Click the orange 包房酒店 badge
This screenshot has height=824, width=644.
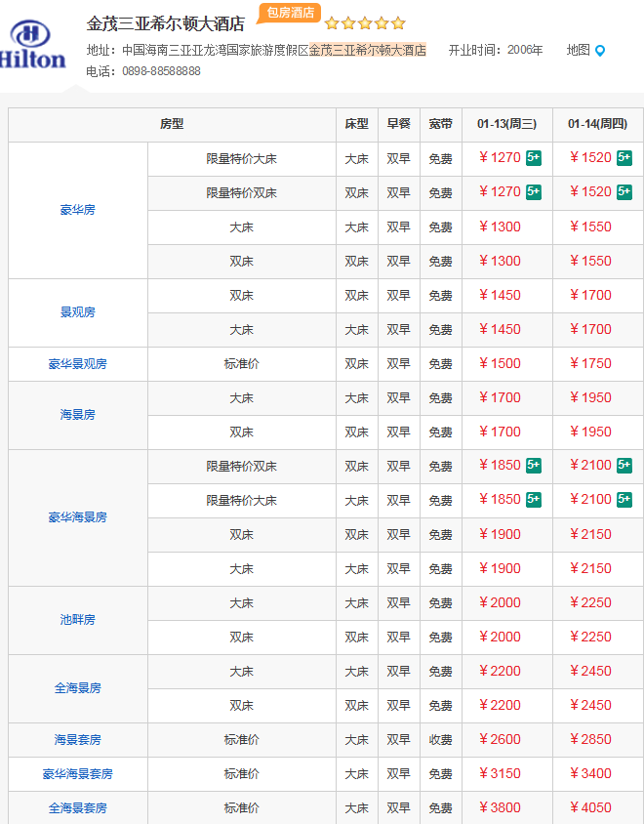(290, 13)
